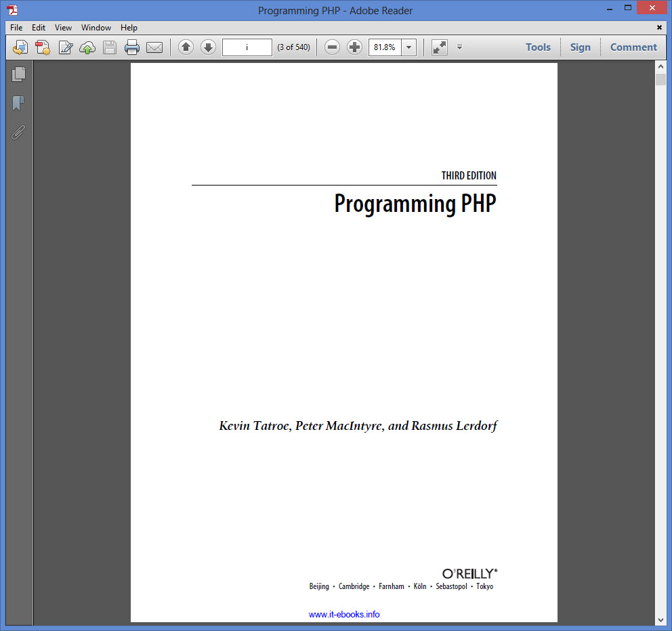Open the Sign pane
Viewport: 672px width, 631px height.
click(581, 47)
